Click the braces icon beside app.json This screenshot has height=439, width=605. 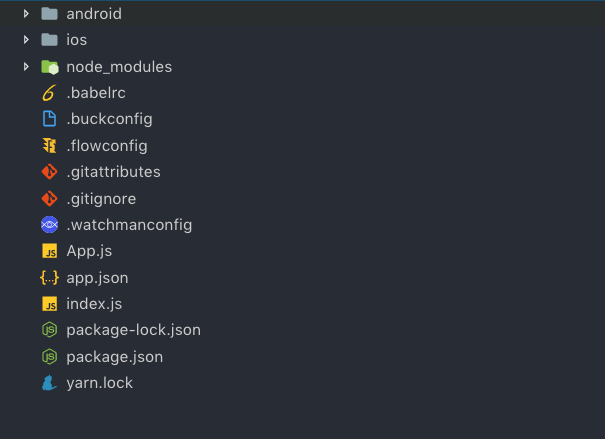click(49, 277)
